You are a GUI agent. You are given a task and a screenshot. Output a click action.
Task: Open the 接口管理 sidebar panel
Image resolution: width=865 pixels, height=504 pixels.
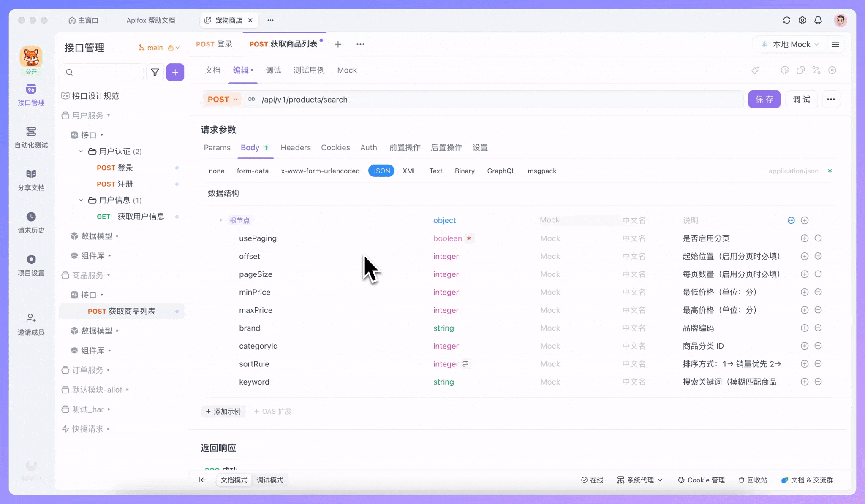pos(31,95)
